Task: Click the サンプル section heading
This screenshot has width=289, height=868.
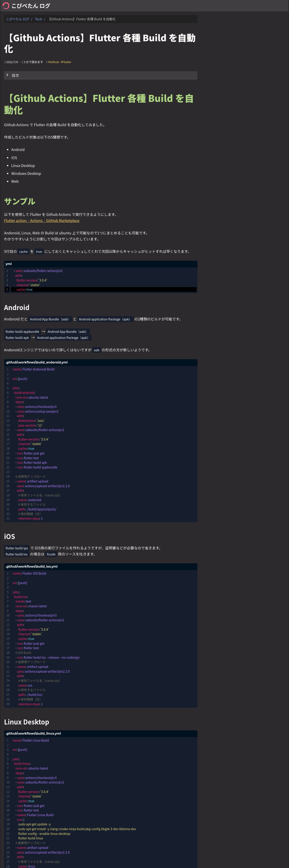Action: coord(20,201)
